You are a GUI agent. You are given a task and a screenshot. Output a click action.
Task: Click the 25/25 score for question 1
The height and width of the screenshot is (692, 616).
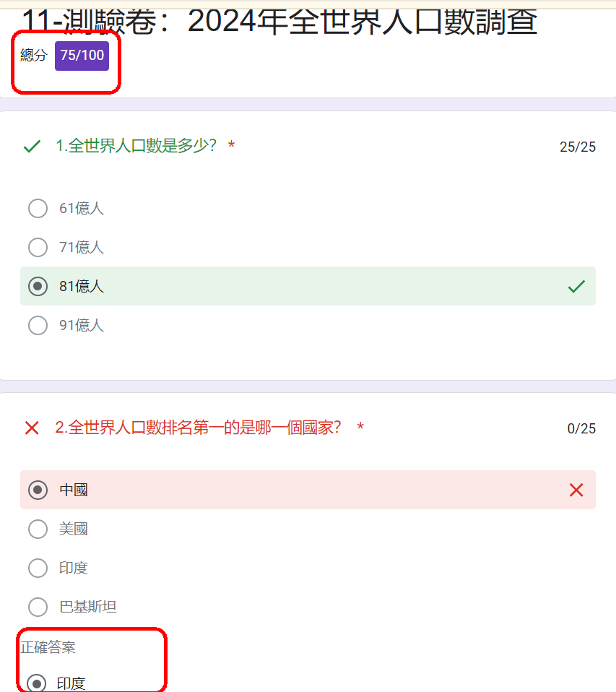(578, 147)
